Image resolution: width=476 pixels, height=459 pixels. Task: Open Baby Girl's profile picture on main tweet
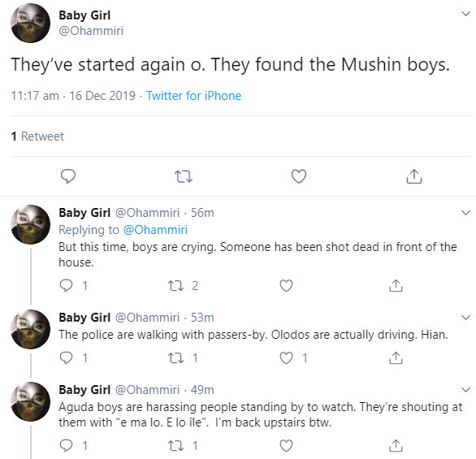click(x=30, y=23)
